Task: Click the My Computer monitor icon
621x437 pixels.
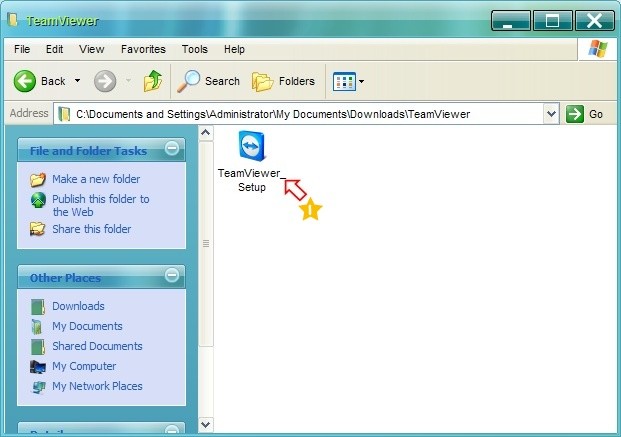Action: pyautogui.click(x=38, y=366)
